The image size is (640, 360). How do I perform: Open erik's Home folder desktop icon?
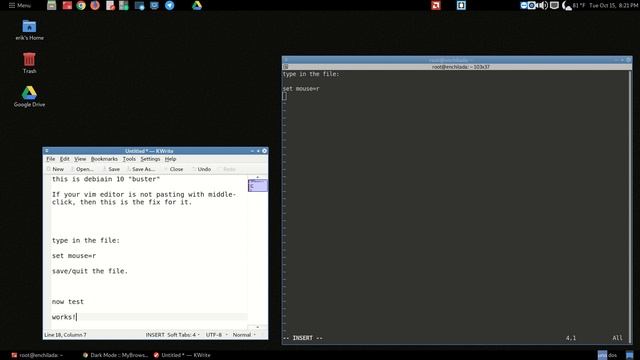29,30
